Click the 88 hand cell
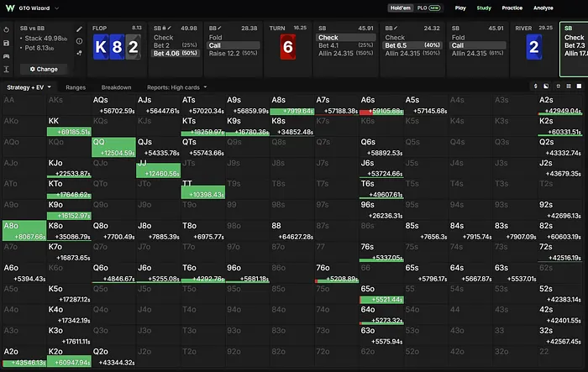The width and height of the screenshot is (588, 372). pyautogui.click(x=292, y=231)
